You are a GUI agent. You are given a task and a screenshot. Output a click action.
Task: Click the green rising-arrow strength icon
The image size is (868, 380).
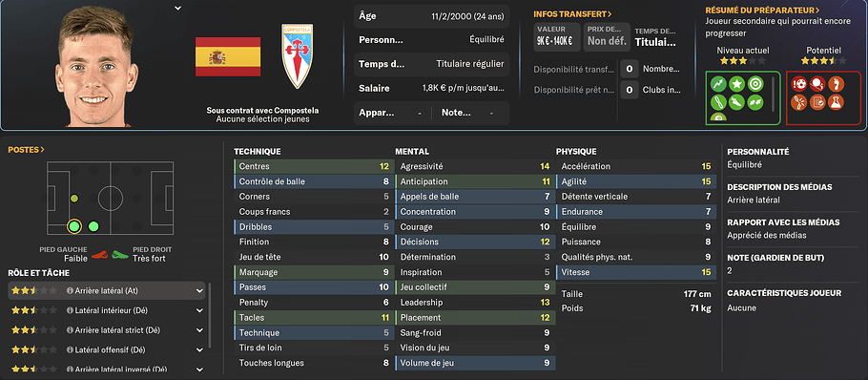pos(718,84)
